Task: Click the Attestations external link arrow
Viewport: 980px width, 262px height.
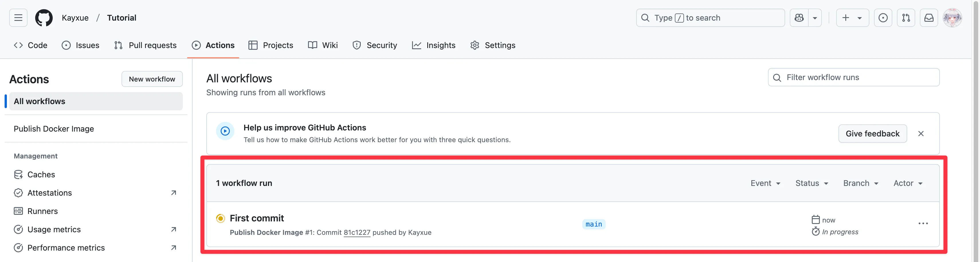Action: coord(173,193)
